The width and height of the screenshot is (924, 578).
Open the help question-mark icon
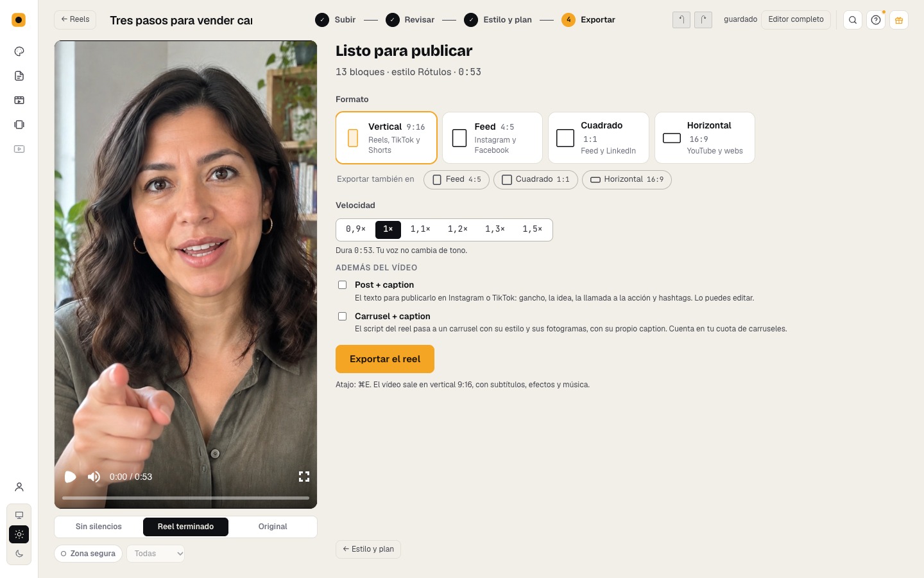876,20
